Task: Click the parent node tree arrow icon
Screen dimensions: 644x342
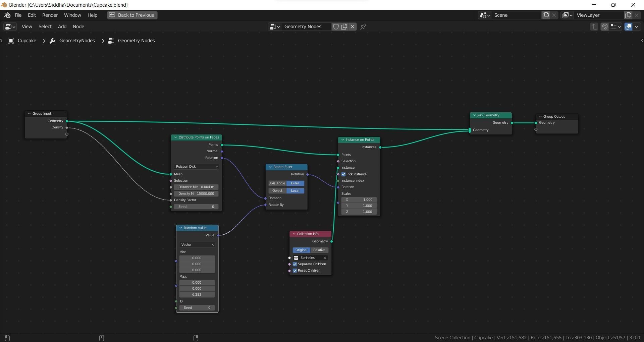Action: click(594, 26)
